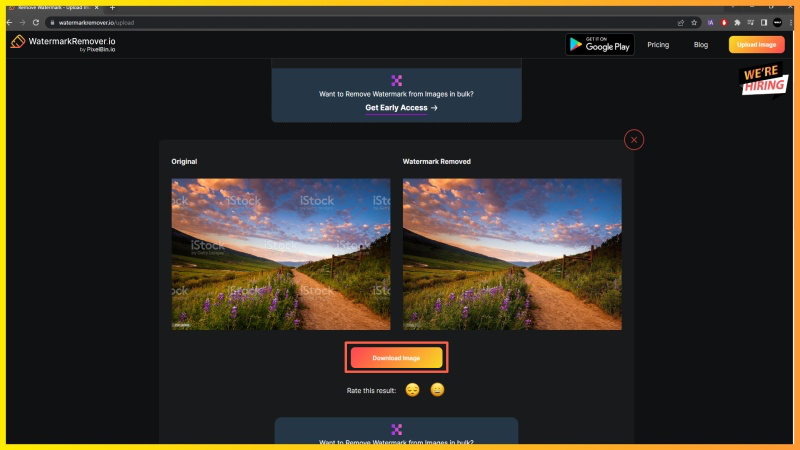
Task: Click the WatermarkRemover.io logo
Action: 63,44
